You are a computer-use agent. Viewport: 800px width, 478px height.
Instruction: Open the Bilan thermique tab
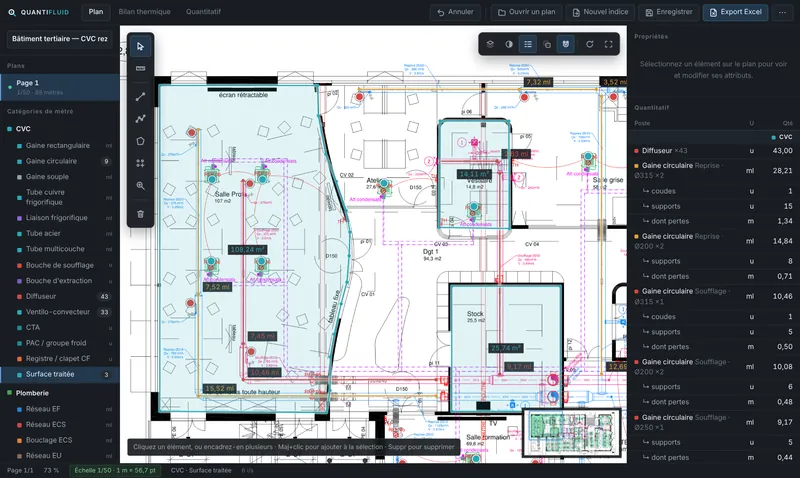point(144,12)
